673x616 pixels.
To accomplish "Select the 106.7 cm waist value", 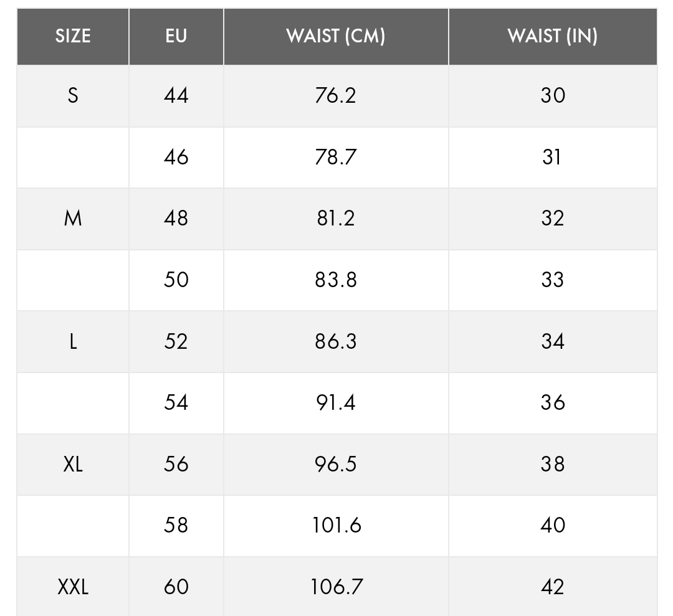I will (336, 587).
